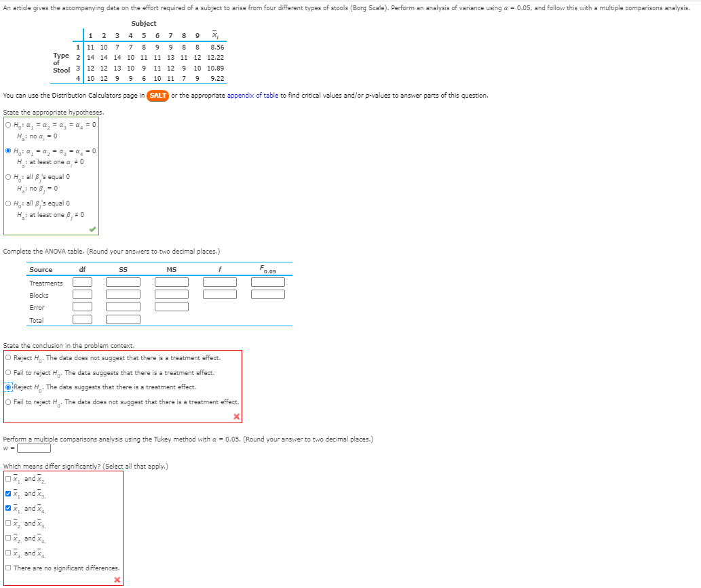Click the Blocks df input field
This screenshot has width=701, height=588.
click(83, 294)
